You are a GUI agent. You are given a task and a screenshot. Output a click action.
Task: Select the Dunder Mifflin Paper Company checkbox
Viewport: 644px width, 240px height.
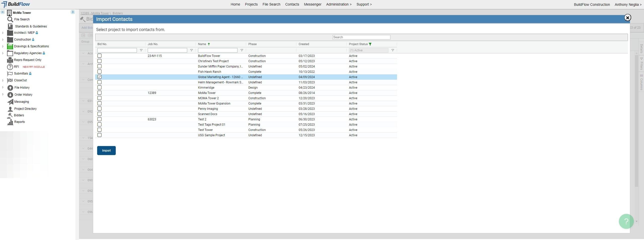coord(99,66)
